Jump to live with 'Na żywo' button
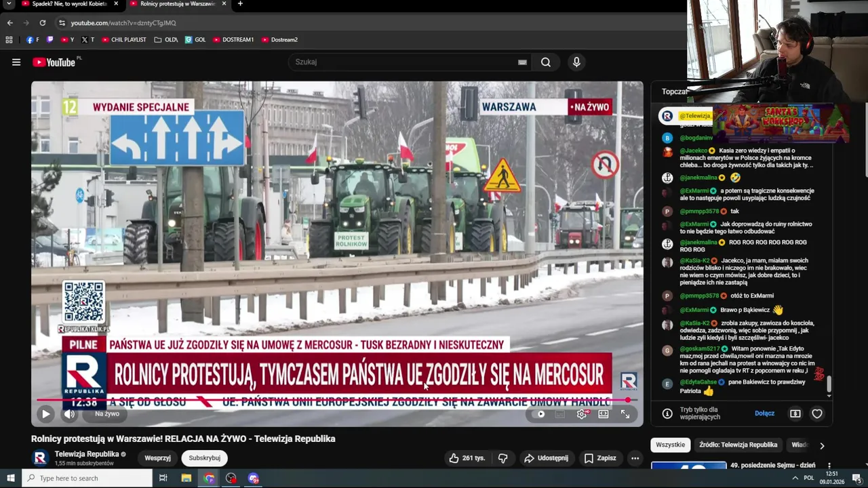This screenshot has width=868, height=488. coord(106,413)
